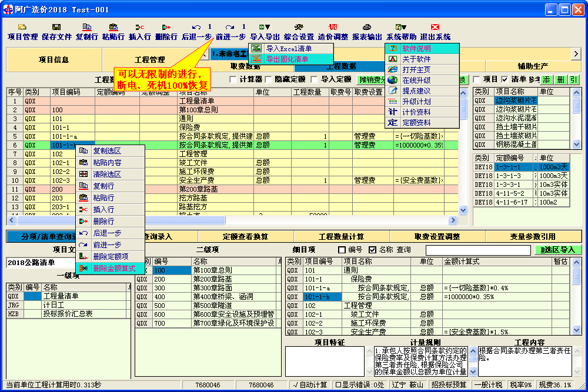Screen dimensions: 588x392
Task: Switch to the 项目信息 tab
Action: coord(54,59)
